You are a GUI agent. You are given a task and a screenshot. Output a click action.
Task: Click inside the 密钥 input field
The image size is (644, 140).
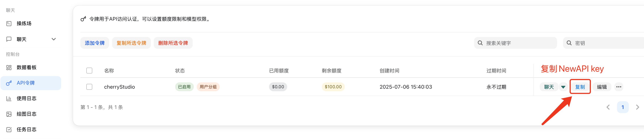[600, 43]
